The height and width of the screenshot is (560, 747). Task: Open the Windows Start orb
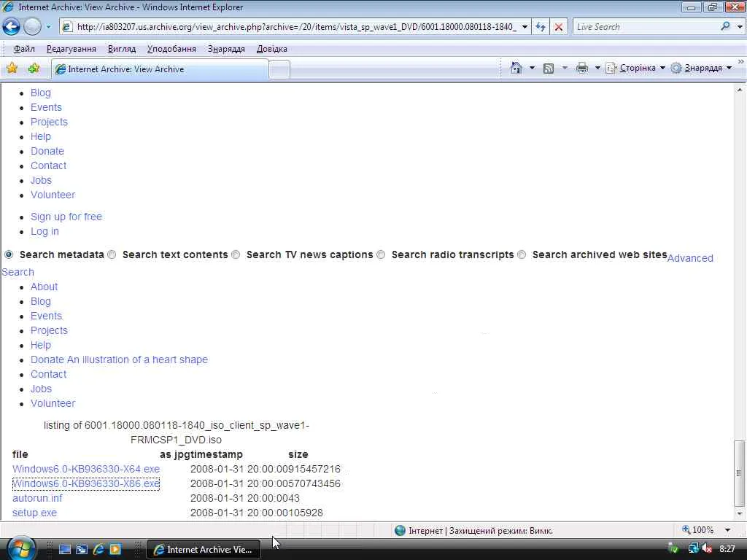tap(21, 549)
